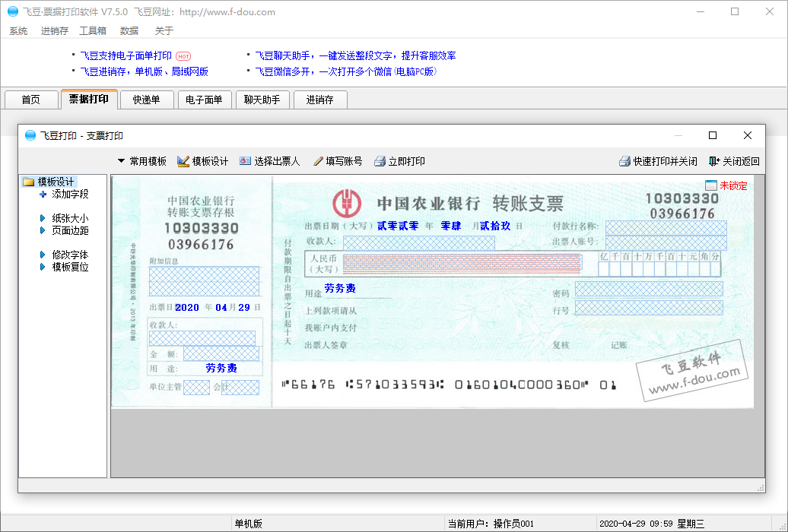Switch to the 进销存 tab
This screenshot has width=788, height=532.
click(319, 100)
